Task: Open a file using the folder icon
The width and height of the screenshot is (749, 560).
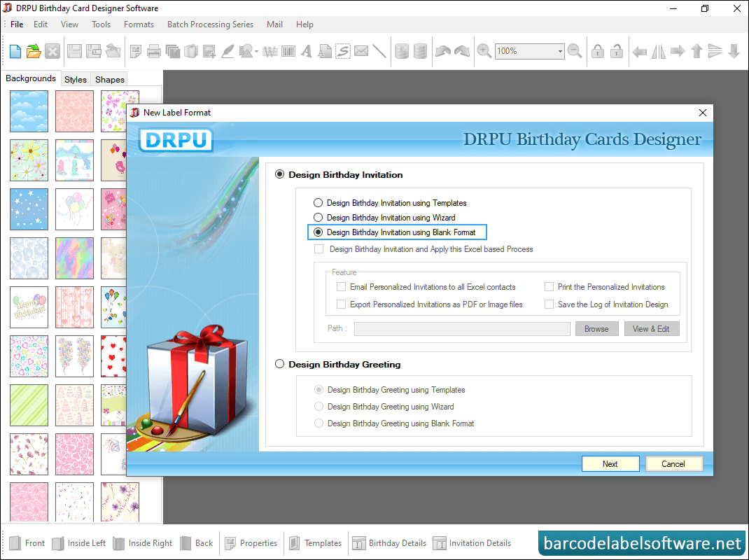Action: tap(34, 51)
